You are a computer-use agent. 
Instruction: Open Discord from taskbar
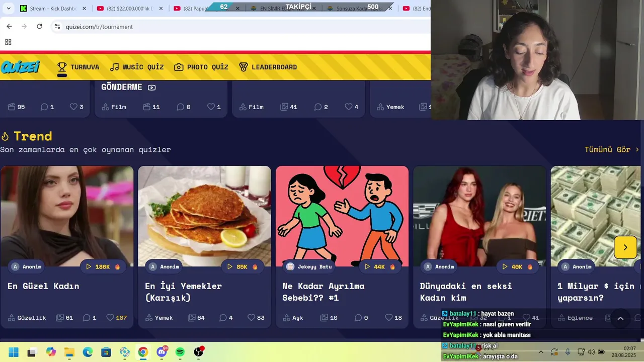click(x=162, y=352)
